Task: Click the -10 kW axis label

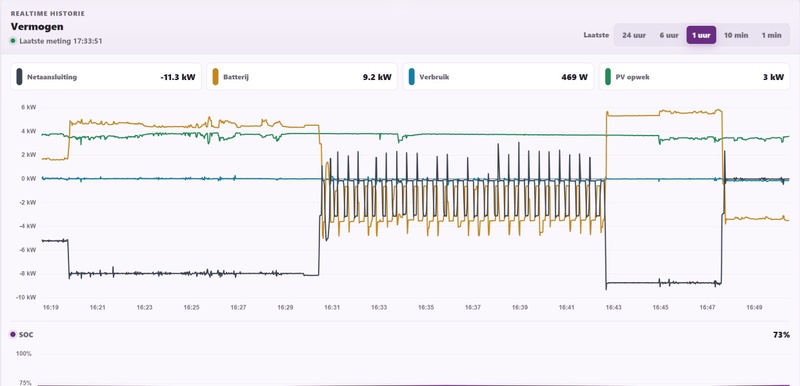Action: 27,297
